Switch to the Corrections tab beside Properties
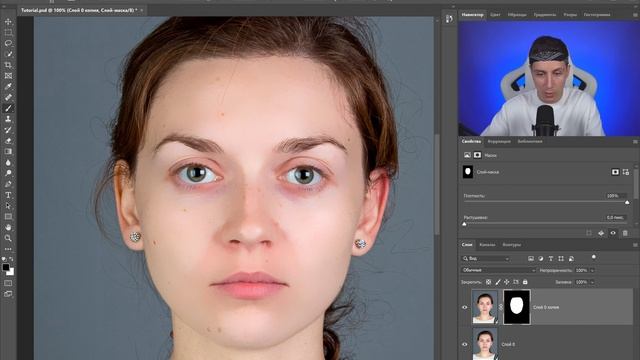Viewport: 640px width, 360px height. click(499, 142)
